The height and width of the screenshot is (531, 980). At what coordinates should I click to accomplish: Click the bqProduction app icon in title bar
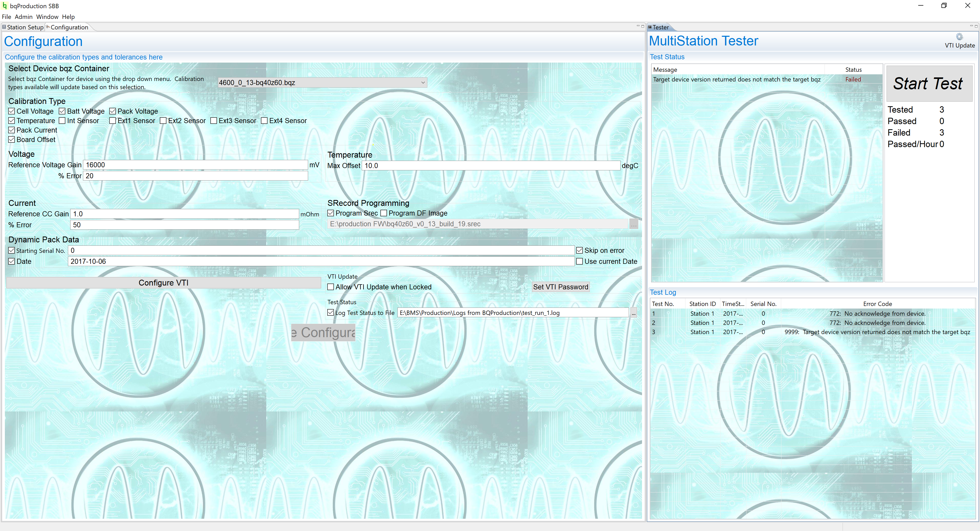5,6
